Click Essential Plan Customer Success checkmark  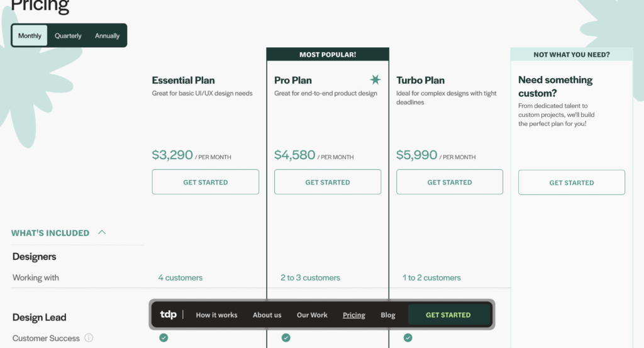pyautogui.click(x=164, y=338)
